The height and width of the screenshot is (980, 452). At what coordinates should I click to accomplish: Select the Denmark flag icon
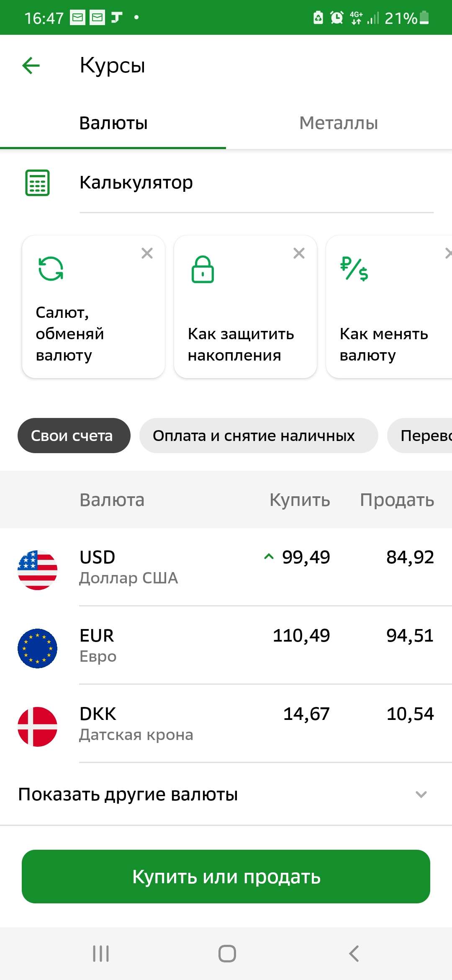pyautogui.click(x=38, y=727)
